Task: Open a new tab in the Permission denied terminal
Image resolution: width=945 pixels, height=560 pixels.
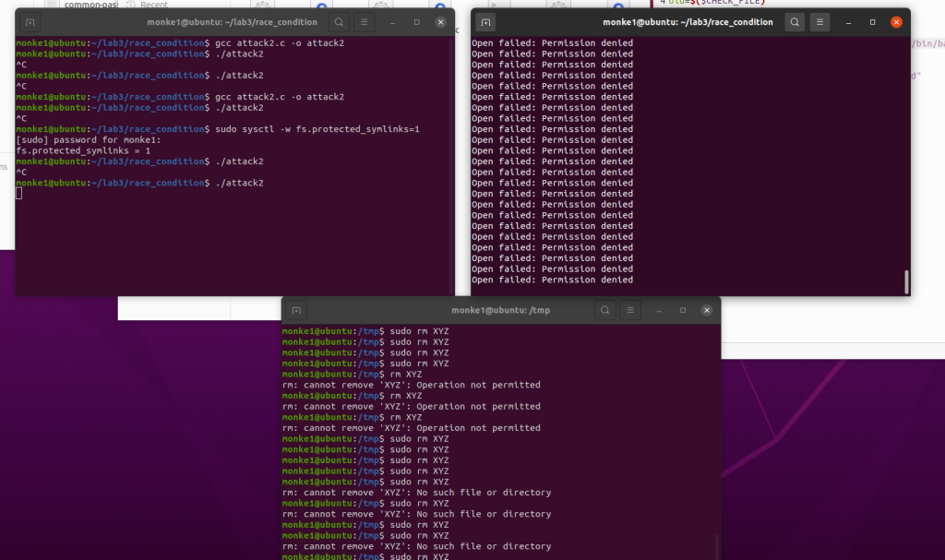Action: click(485, 22)
